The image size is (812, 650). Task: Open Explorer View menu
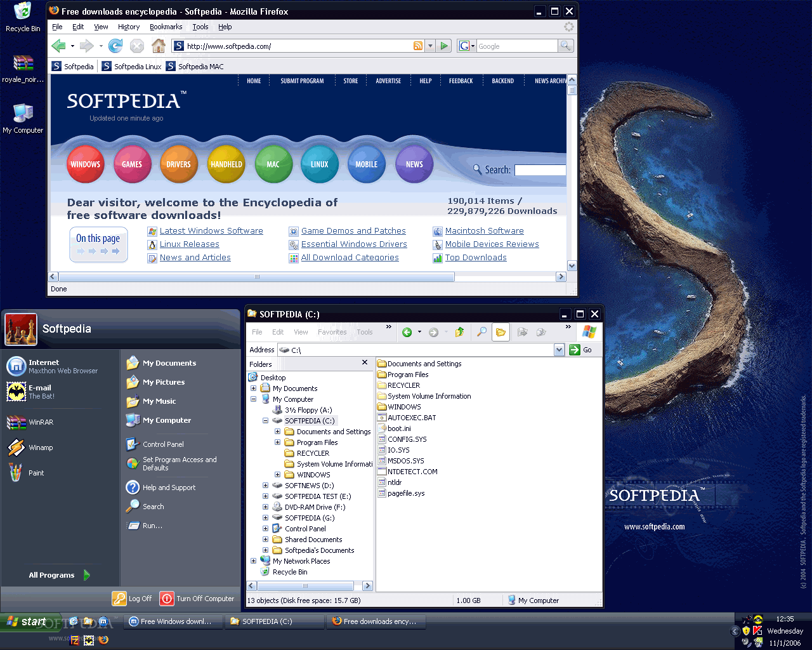pos(301,332)
